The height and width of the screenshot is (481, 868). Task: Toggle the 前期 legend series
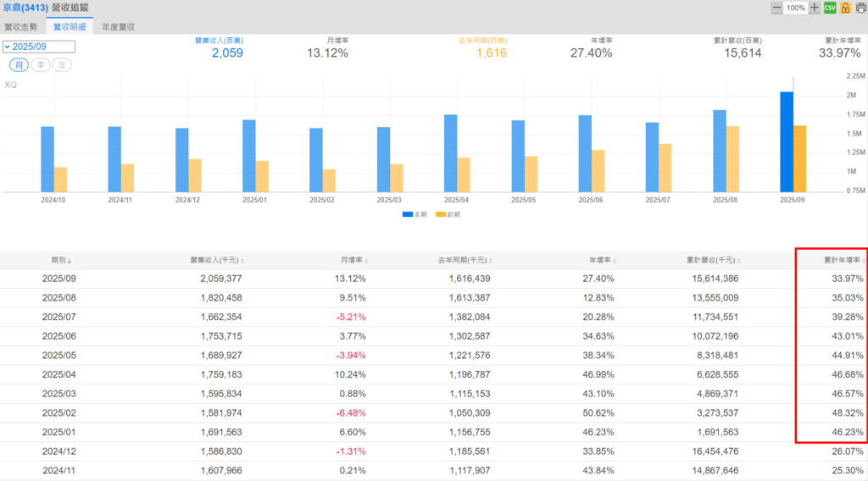(448, 214)
